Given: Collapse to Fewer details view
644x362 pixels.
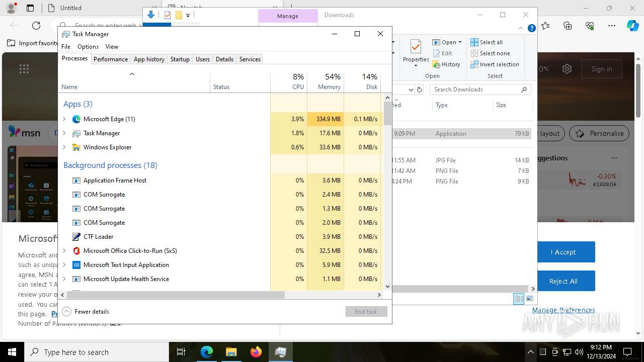Looking at the screenshot, I should pyautogui.click(x=86, y=312).
